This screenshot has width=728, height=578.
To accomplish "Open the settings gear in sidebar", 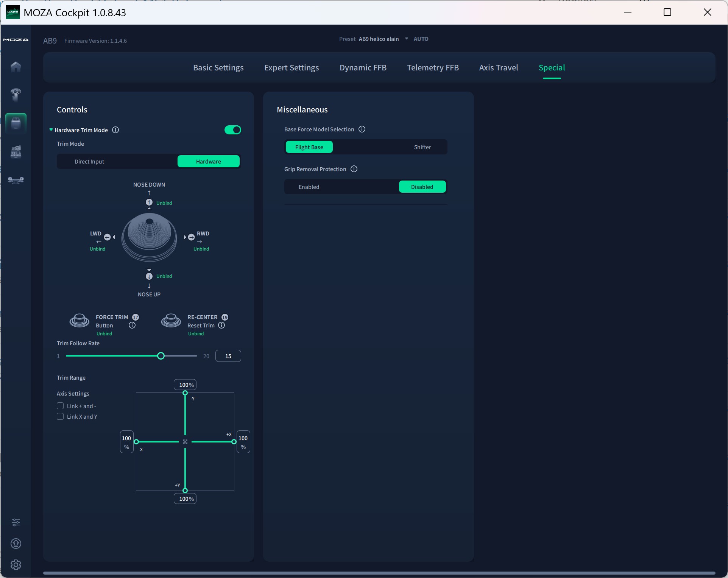I will click(16, 565).
